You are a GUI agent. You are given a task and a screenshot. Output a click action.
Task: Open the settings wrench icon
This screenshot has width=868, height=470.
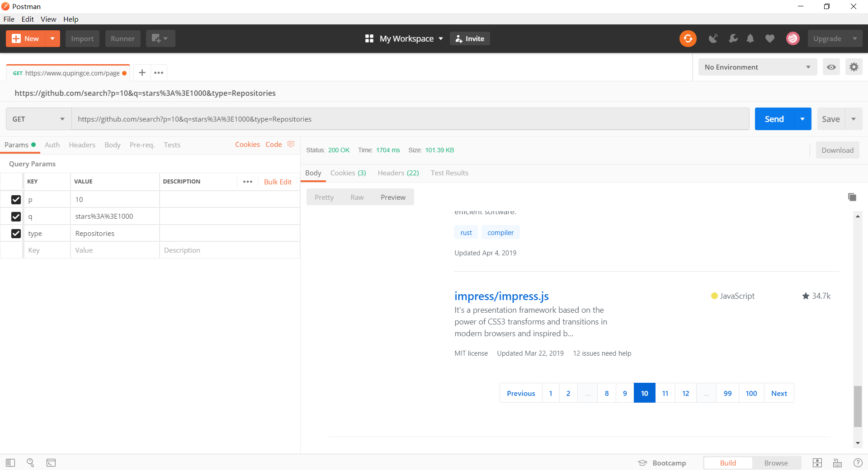click(733, 39)
